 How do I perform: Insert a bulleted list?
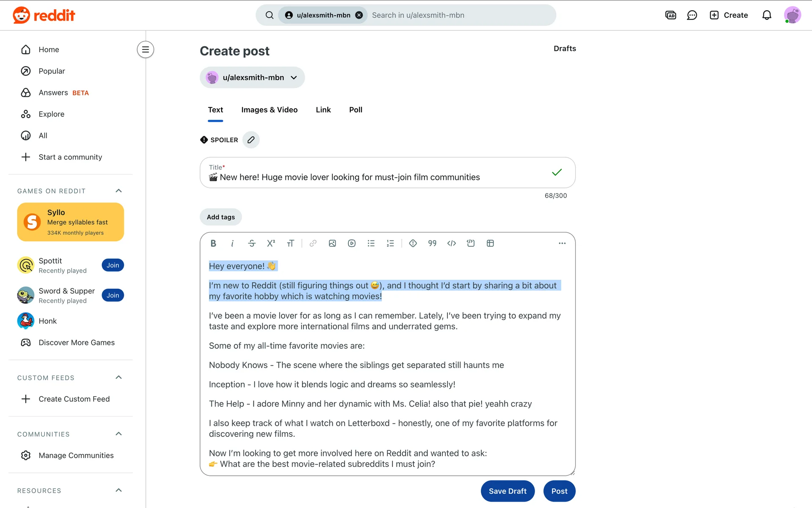pyautogui.click(x=371, y=243)
